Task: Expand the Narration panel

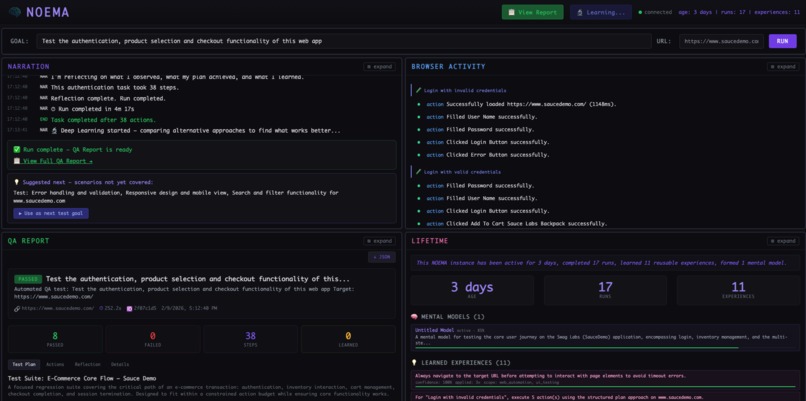Action: (x=379, y=67)
